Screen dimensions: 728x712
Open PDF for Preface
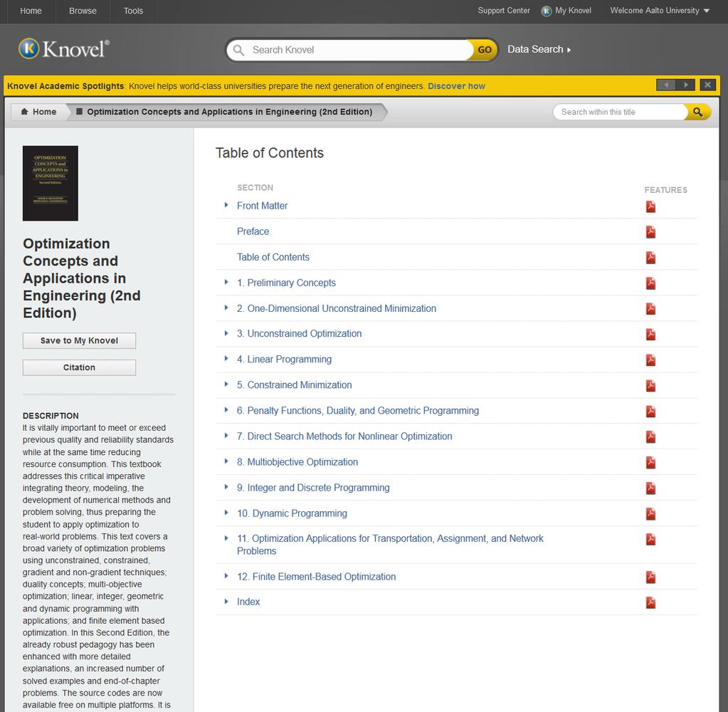click(x=650, y=232)
